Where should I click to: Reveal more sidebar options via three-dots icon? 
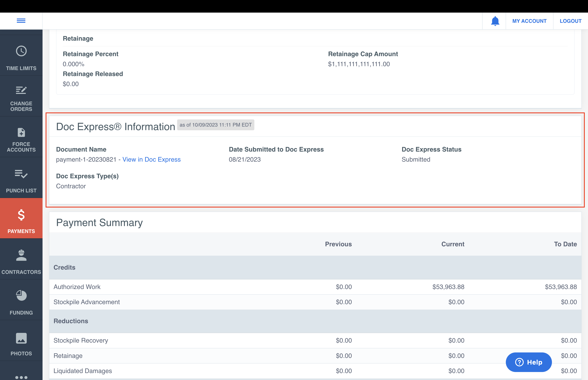[x=21, y=377]
